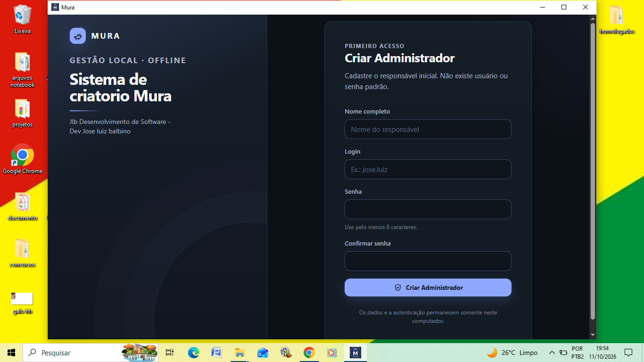The width and height of the screenshot is (644, 362).
Task: Click the "PRIMEIRO ACESSO" label
Action: click(374, 46)
